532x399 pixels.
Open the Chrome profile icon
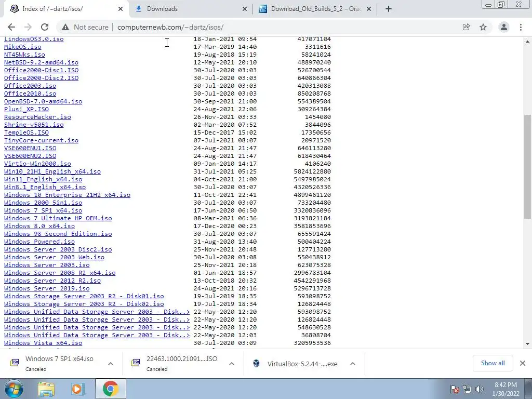point(504,27)
